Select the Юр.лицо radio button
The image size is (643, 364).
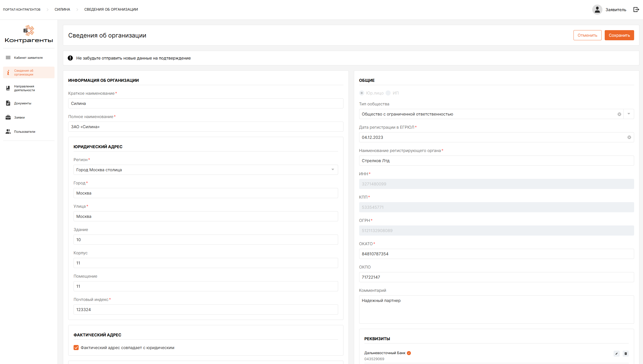[362, 93]
